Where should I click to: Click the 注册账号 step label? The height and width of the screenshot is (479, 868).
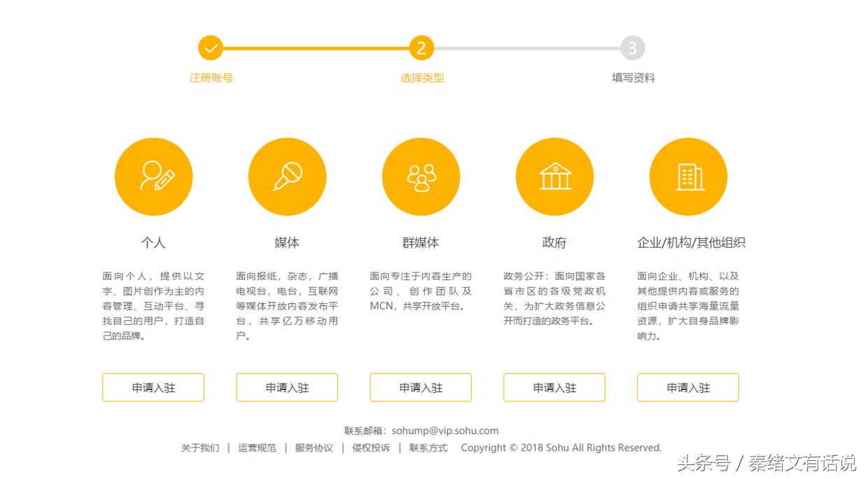coord(211,78)
